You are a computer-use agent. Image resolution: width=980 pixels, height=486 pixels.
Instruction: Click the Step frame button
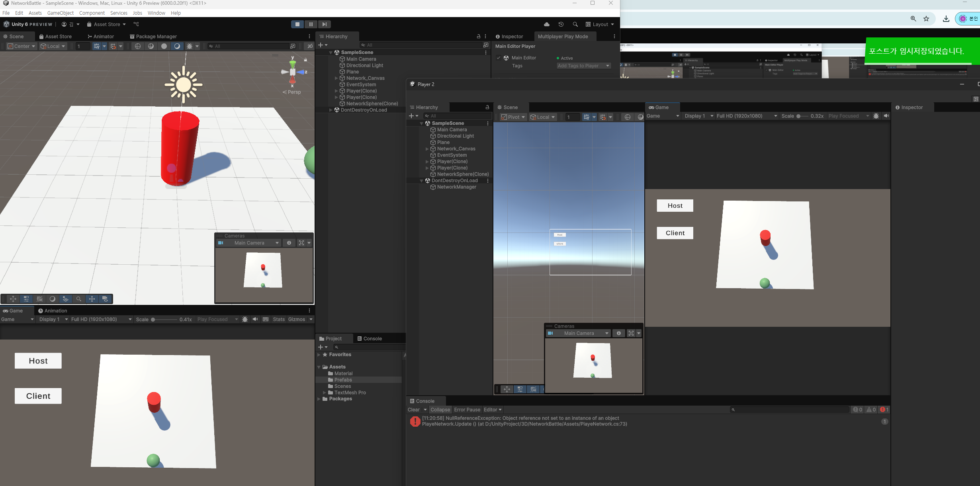point(325,24)
